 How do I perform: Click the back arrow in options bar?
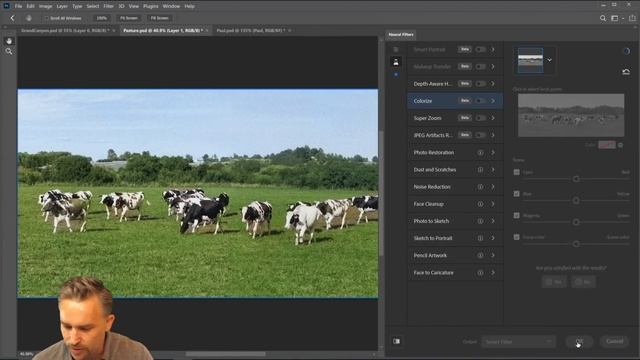pos(12,18)
